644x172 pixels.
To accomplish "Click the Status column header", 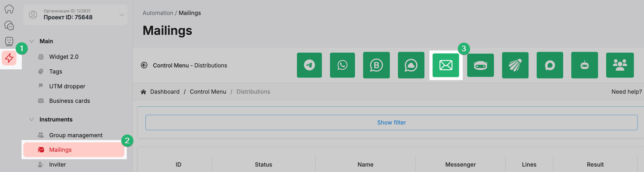I will (x=263, y=164).
